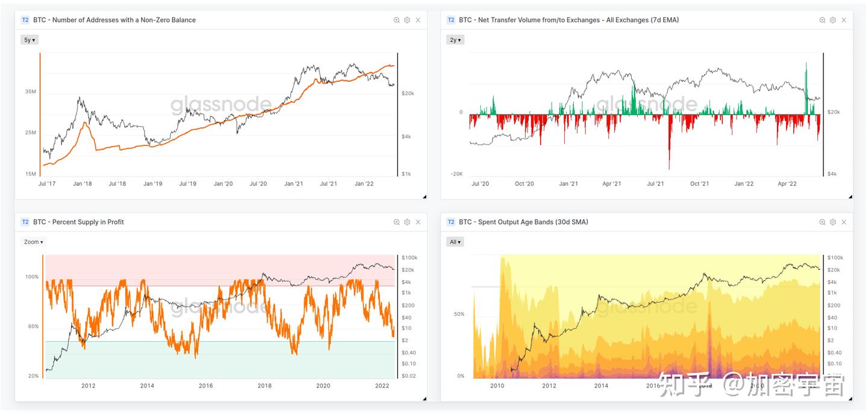The width and height of the screenshot is (868, 420).
Task: Open settings gear for Non-Zero Balance chart
Action: coord(407,20)
